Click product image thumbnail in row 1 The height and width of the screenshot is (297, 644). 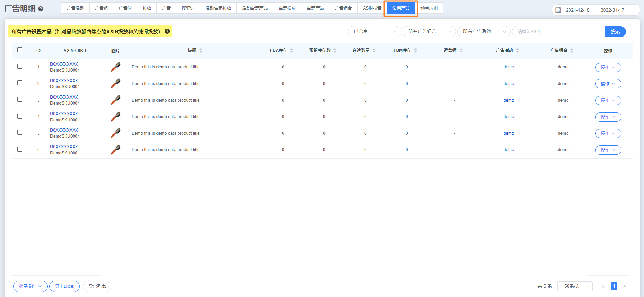pos(116,67)
